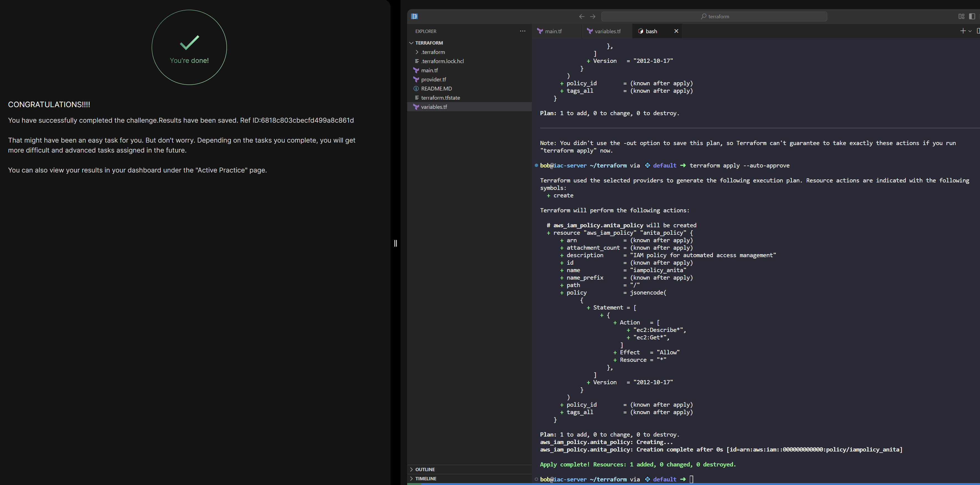Click the sidebar menu icon at top-left of editor
The image size is (980, 485).
tap(414, 16)
